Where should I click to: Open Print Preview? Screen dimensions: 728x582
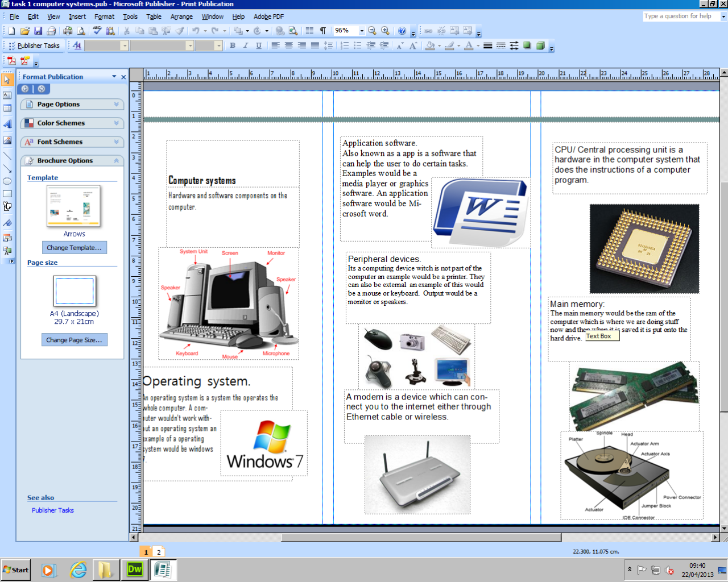click(x=81, y=31)
